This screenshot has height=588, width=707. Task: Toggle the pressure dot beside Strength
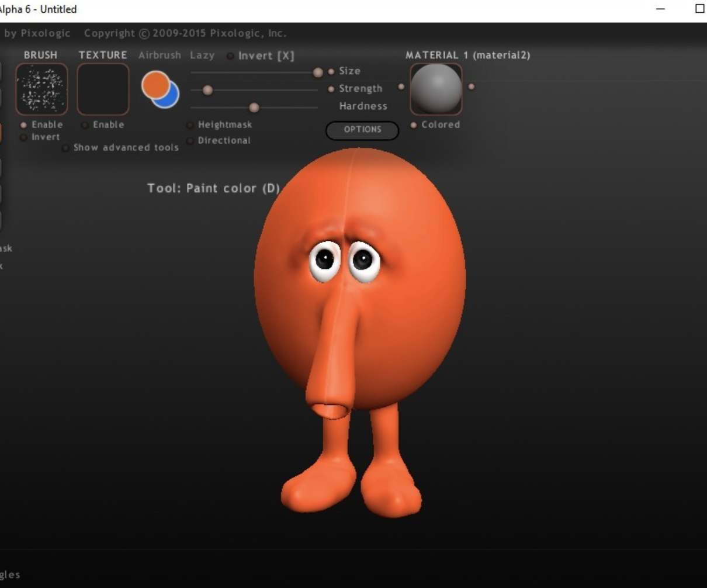coord(331,89)
